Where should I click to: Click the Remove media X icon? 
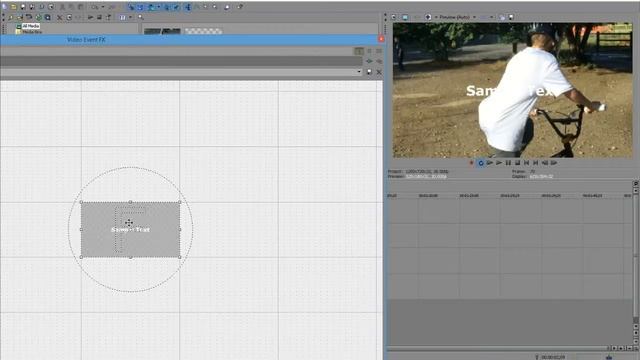[x=60, y=17]
